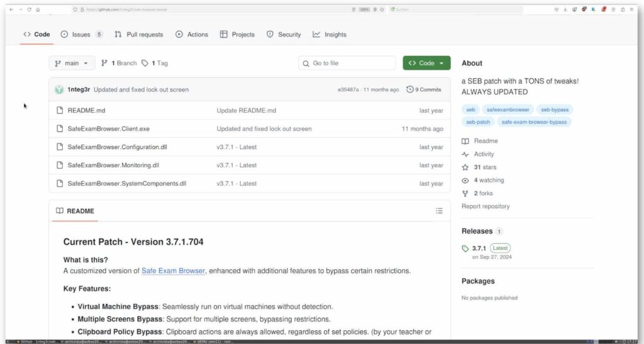The width and height of the screenshot is (644, 344).
Task: Click Report repository link
Action: [486, 206]
